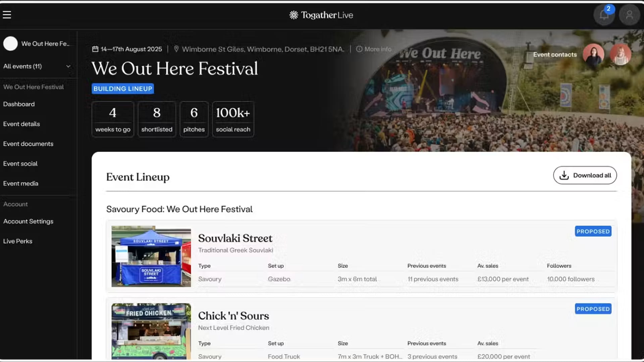This screenshot has width=644, height=362.
Task: Open Event documents page
Action: tap(28, 144)
